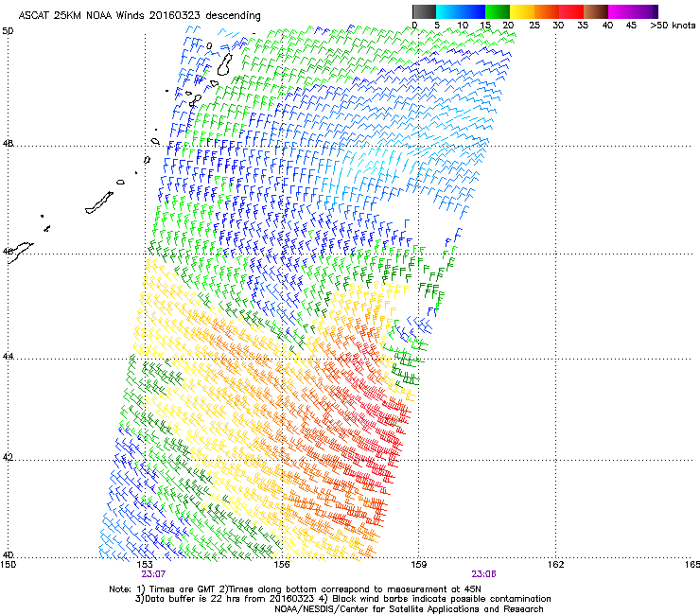Click the legend tick label '25'
Image resolution: width=700 pixels, height=615 pixels.
[x=534, y=25]
